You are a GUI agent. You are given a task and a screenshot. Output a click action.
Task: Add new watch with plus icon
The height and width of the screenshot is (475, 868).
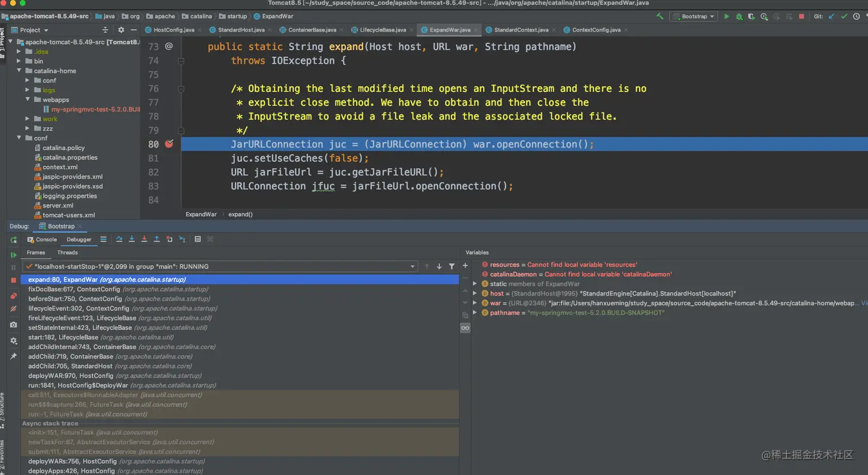[x=465, y=266]
